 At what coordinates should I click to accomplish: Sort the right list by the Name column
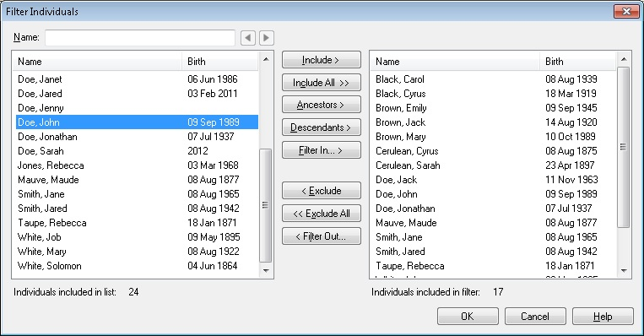(x=455, y=62)
